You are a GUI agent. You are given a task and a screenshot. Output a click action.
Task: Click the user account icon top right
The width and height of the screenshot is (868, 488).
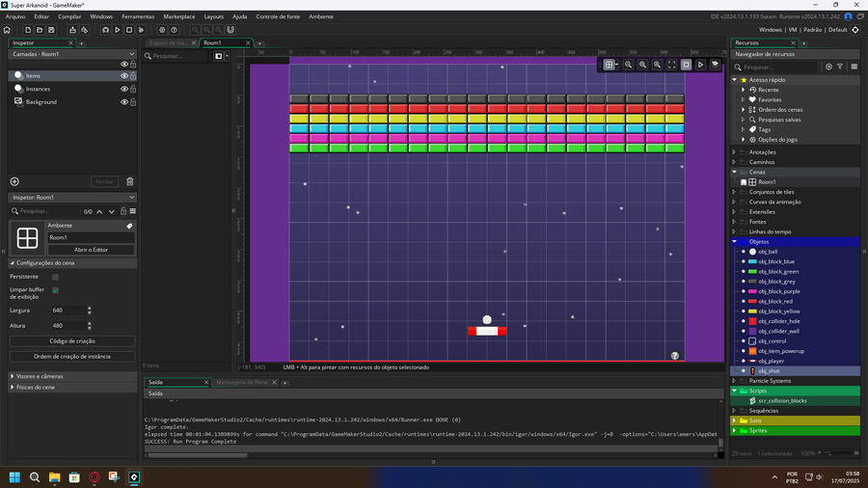848,16
